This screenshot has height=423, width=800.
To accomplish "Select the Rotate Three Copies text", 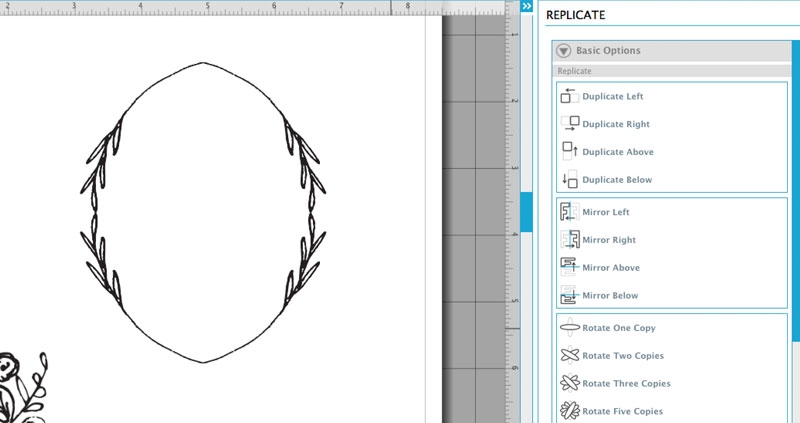I will click(x=627, y=383).
